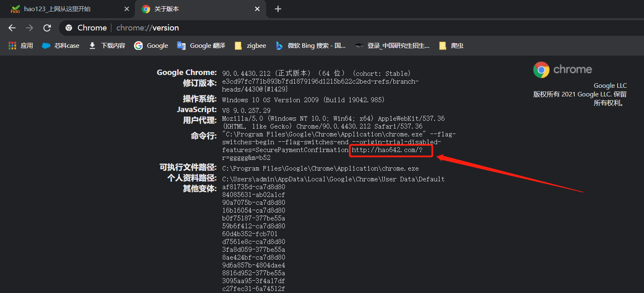Click the variation 90a7075b-ca7d8d80

[x=254, y=203]
